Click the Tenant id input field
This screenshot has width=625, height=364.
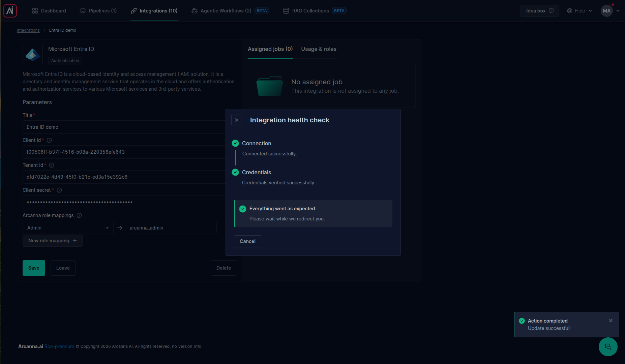124,177
